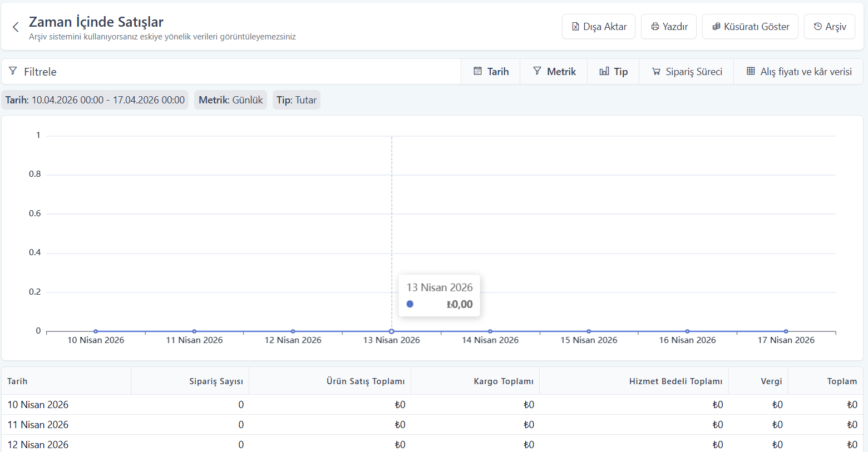Click the ₺0,00 chart tooltip value

[x=460, y=304]
